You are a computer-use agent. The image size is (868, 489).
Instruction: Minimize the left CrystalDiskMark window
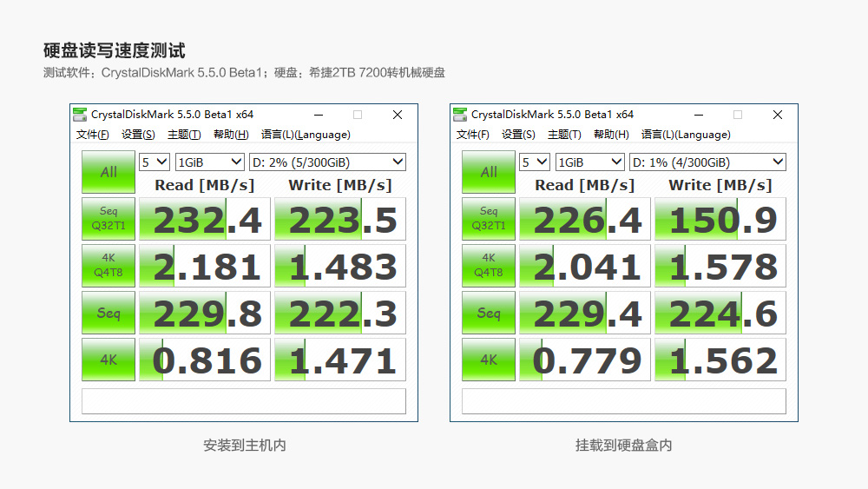point(319,115)
